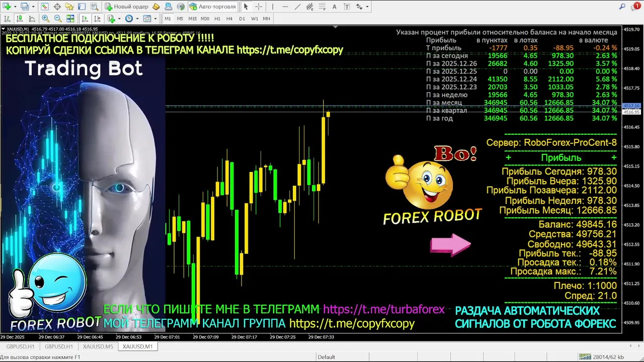Click the 'П за 2025.12.24' row label
644x362 pixels.
(451, 79)
